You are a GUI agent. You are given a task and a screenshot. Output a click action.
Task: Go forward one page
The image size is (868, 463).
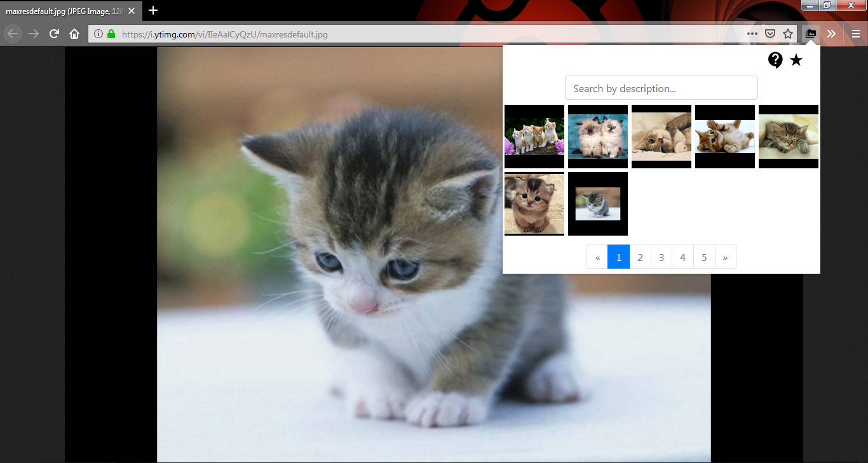(x=34, y=34)
